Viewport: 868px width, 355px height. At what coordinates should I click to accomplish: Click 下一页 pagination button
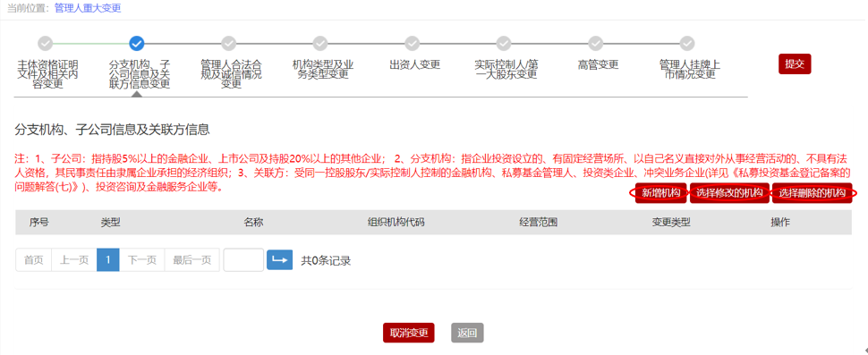[141, 260]
